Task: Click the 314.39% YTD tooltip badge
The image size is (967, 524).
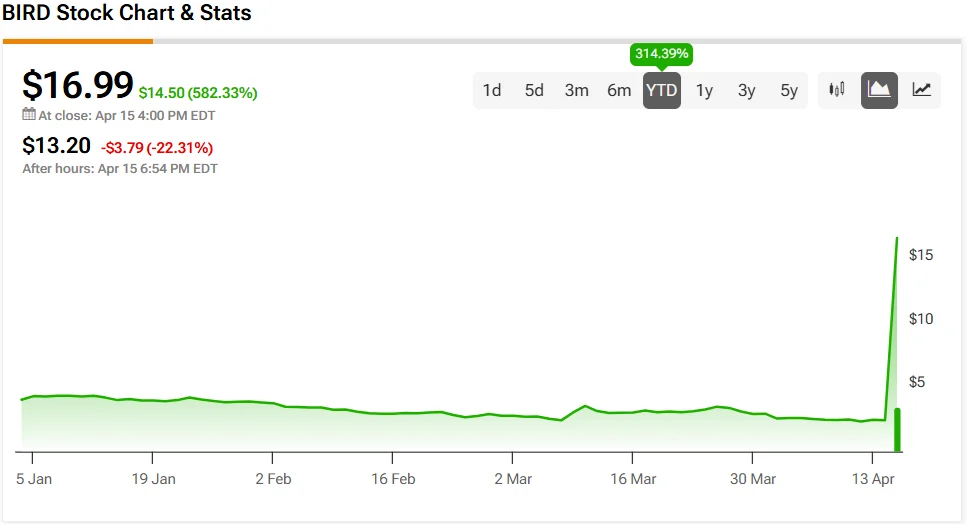Action: click(662, 54)
